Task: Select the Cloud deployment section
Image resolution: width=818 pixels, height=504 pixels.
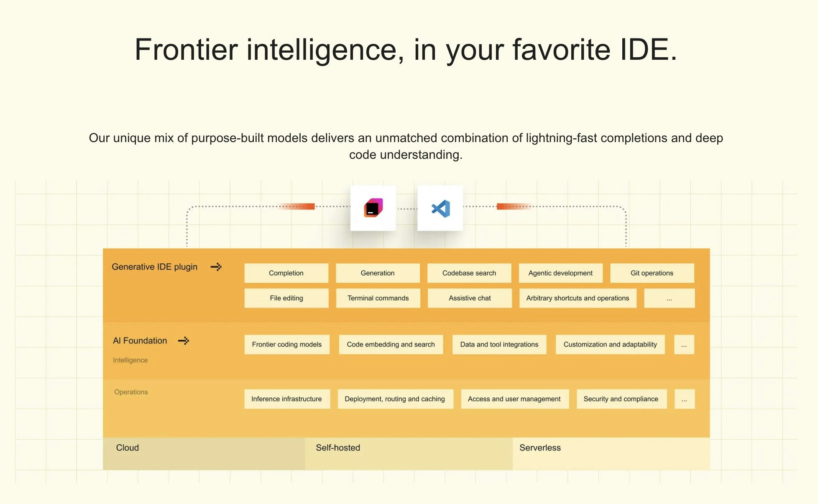Action: (x=204, y=453)
